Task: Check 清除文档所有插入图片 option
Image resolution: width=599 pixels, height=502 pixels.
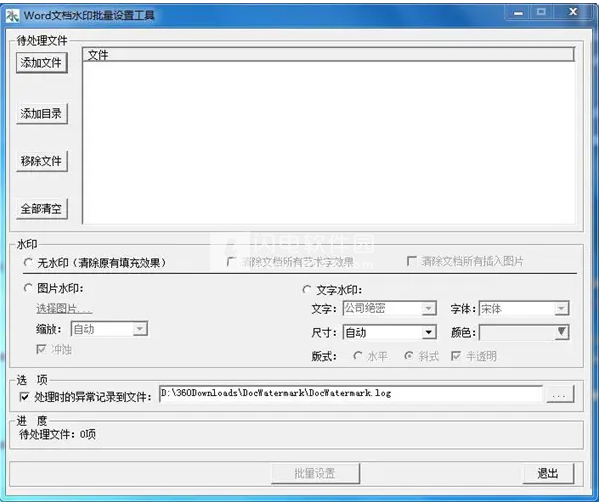Action: [x=412, y=261]
